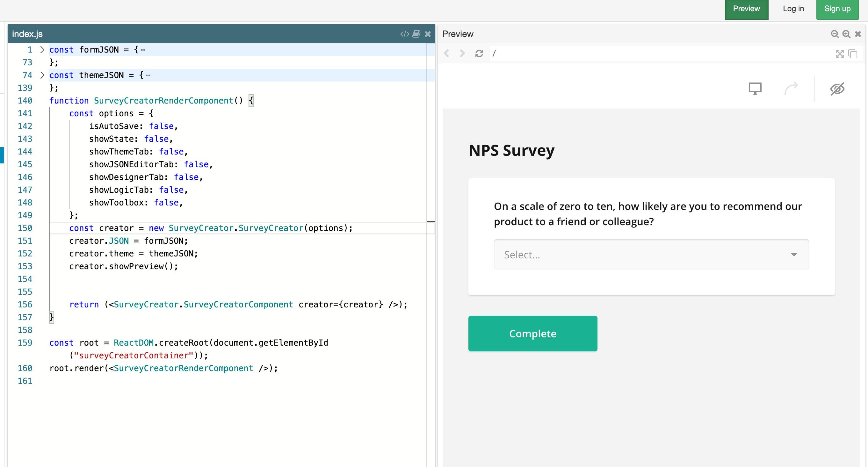Reload the preview pane
Image resolution: width=868 pixels, height=467 pixels.
coord(479,53)
